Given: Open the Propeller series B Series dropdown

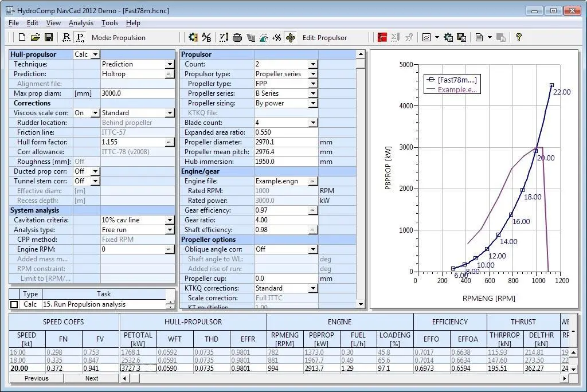Looking at the screenshot, I should pyautogui.click(x=314, y=93).
